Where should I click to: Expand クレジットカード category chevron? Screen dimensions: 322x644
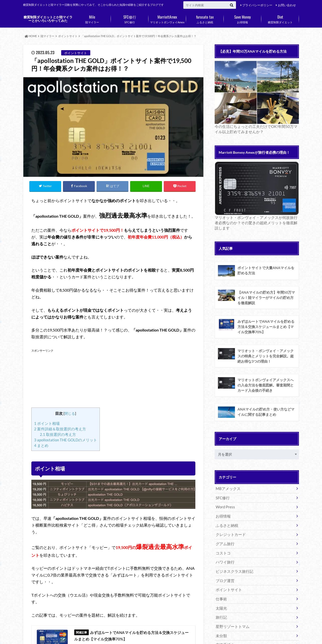[x=297, y=535]
